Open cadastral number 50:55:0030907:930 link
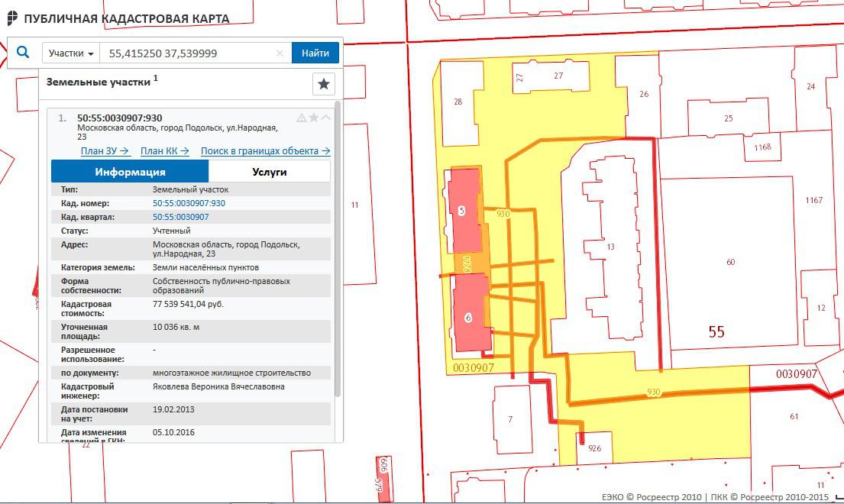Viewport: 844px width, 504px height. (x=189, y=203)
